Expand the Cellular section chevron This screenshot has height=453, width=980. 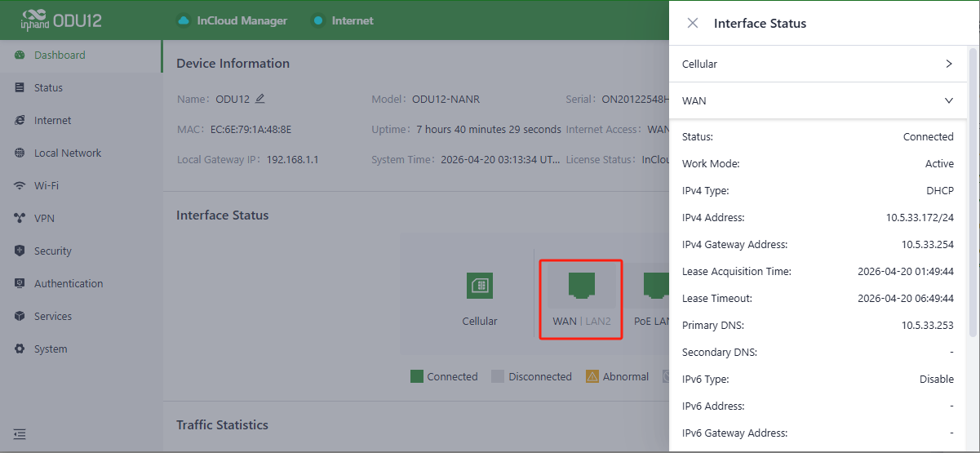(x=948, y=64)
